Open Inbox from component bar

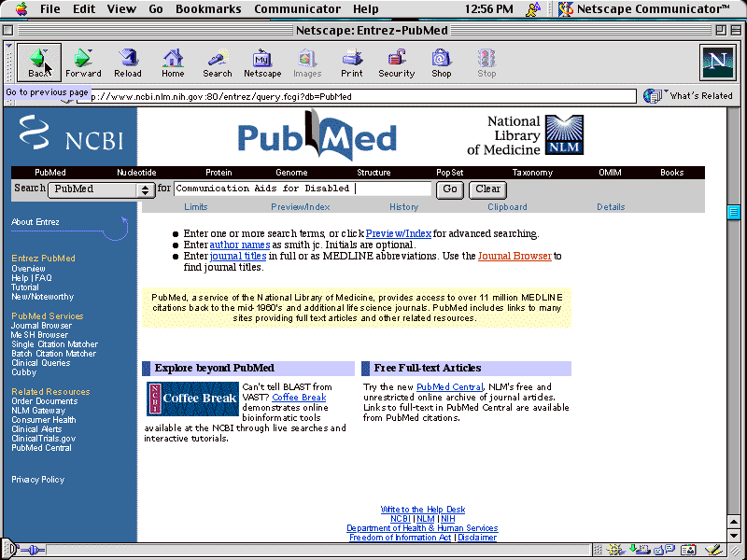(640, 551)
